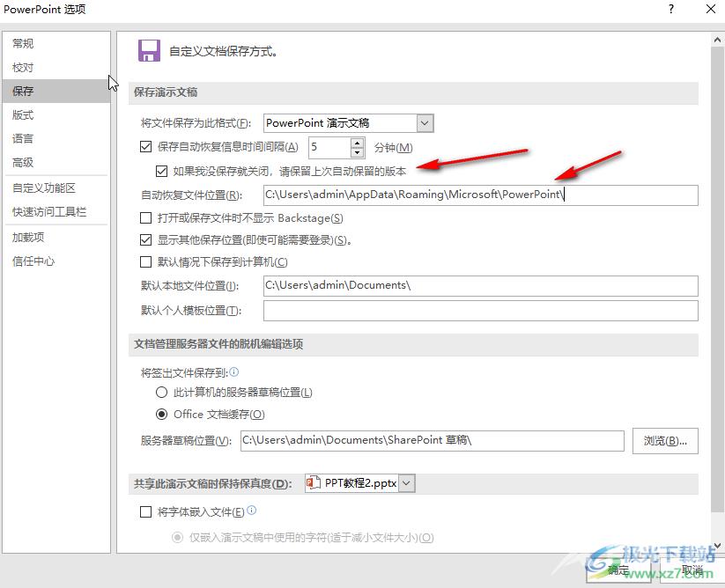Image resolution: width=725 pixels, height=588 pixels.
Task: Increase autosave interval with up spinner arrow
Action: (358, 143)
